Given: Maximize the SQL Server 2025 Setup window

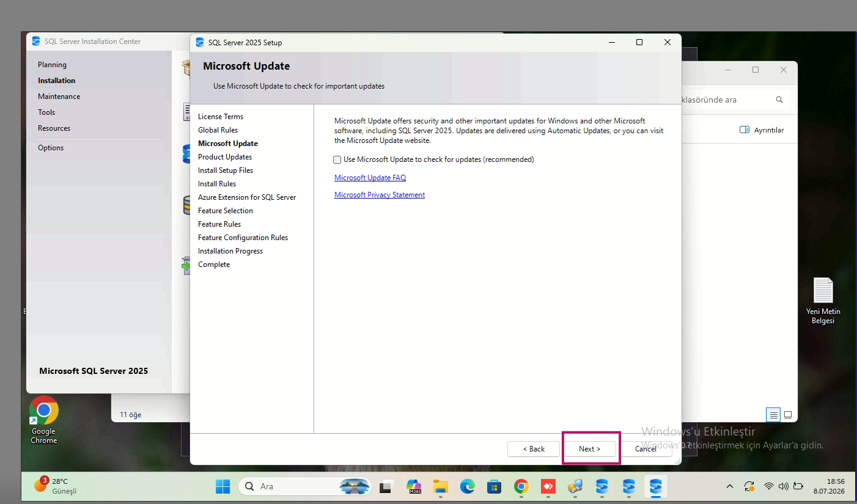Looking at the screenshot, I should [x=639, y=42].
